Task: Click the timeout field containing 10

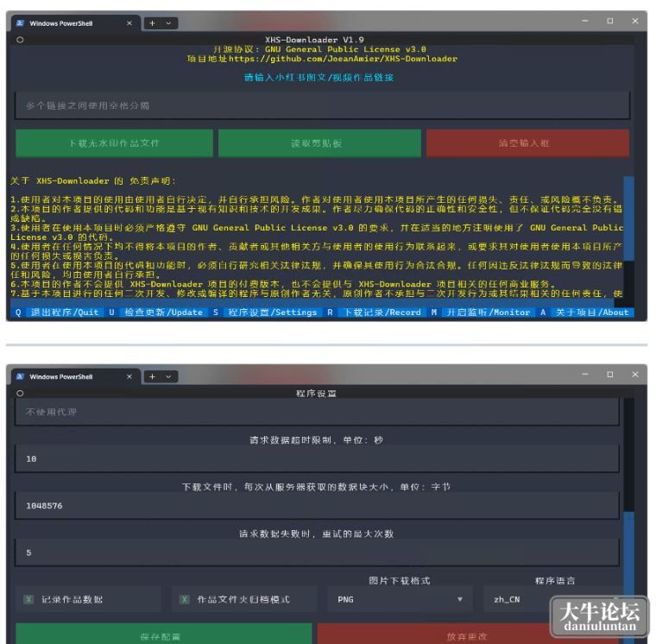Action: click(x=317, y=459)
